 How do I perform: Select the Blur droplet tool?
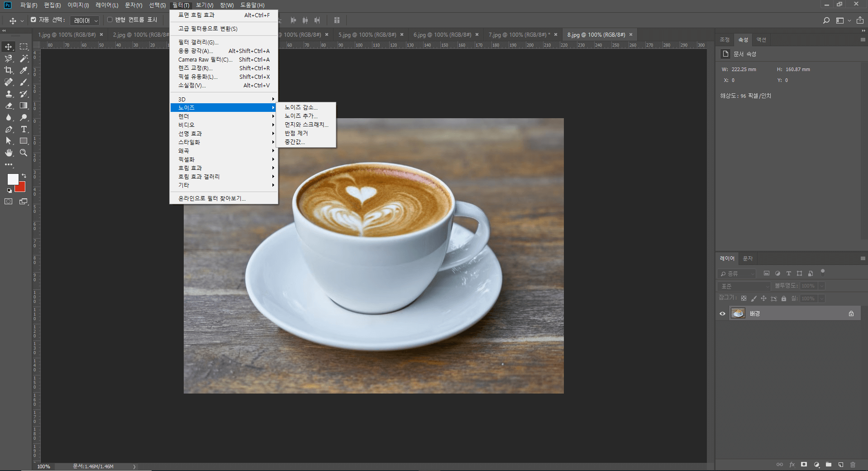tap(9, 117)
